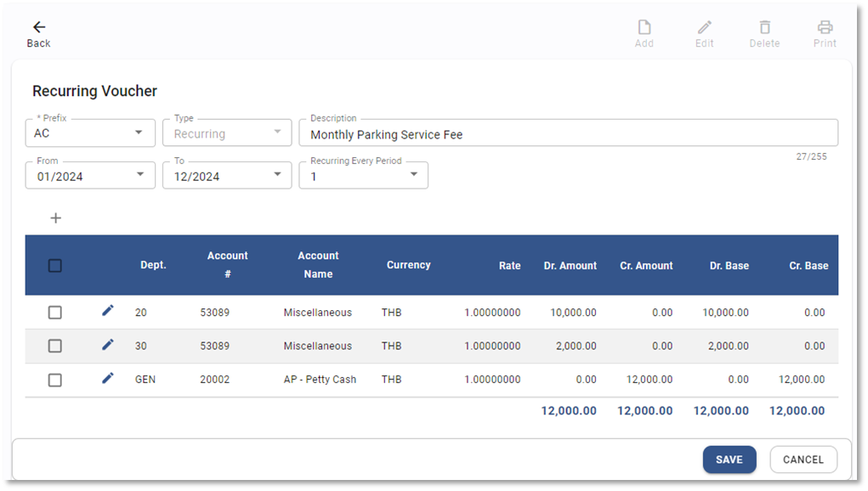Click the Print icon

pos(825,27)
